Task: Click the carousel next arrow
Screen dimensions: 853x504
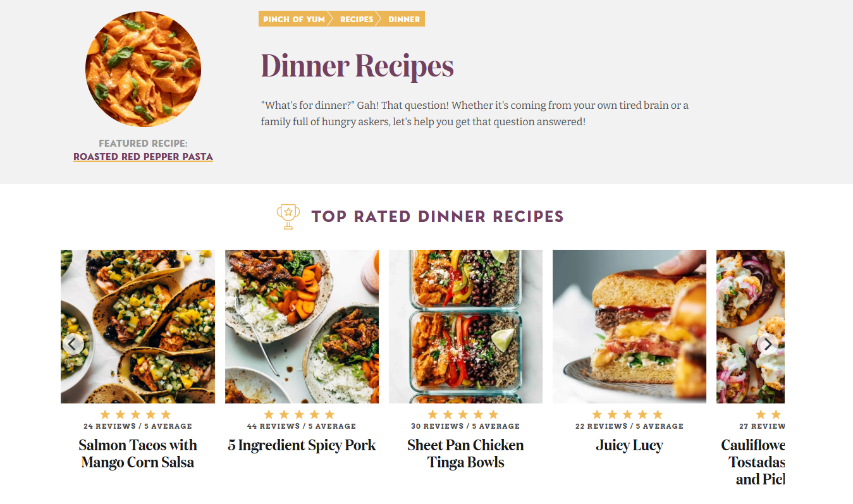Action: coord(768,344)
